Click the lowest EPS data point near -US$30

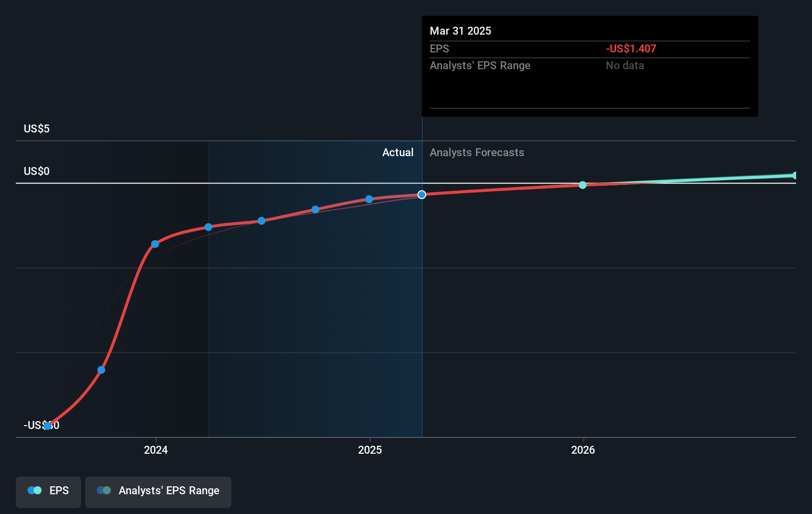(47, 426)
